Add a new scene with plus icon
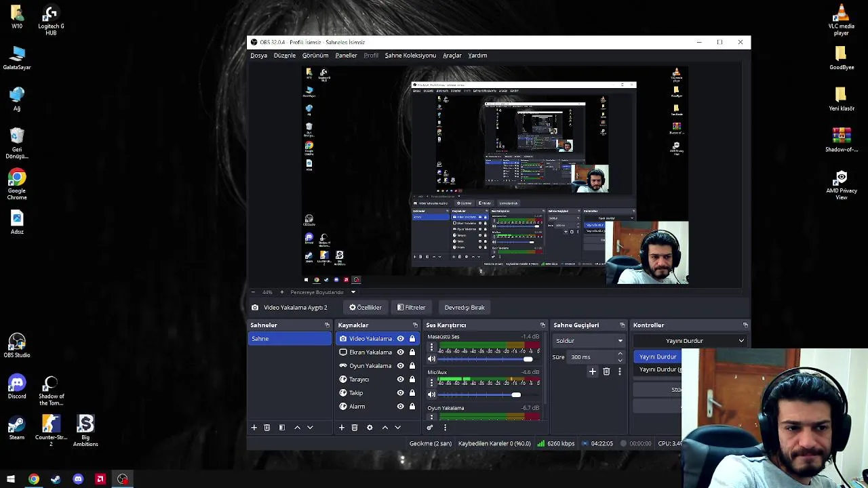The width and height of the screenshot is (868, 488). point(254,428)
